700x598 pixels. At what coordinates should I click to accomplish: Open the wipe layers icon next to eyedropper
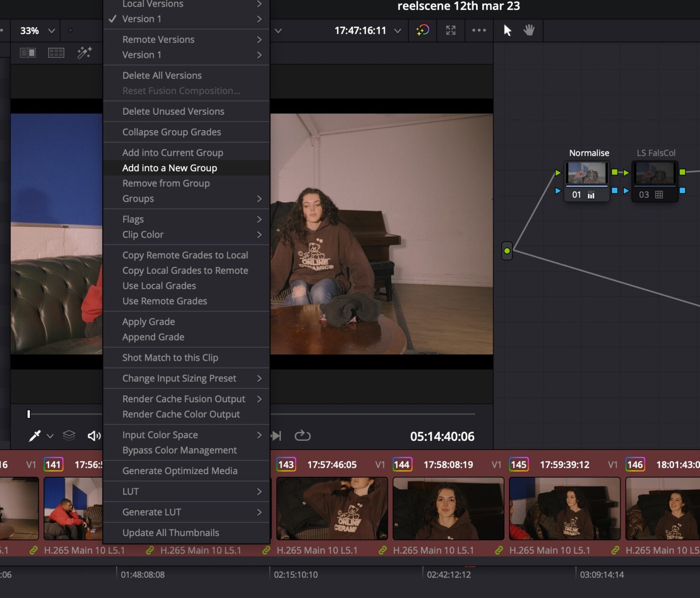pos(69,435)
